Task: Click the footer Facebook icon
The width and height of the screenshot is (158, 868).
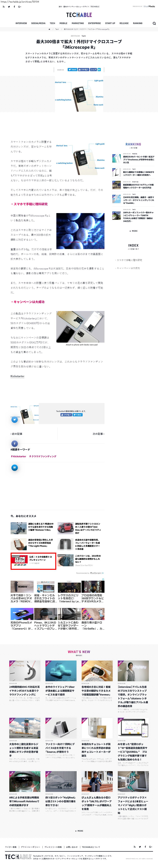Action: pos(145,846)
